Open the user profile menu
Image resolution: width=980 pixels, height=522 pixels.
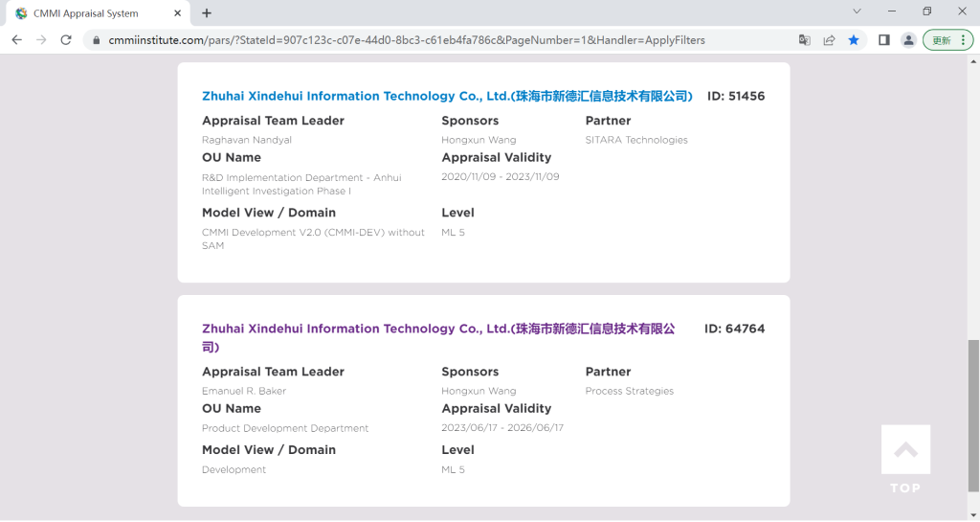pos(908,40)
